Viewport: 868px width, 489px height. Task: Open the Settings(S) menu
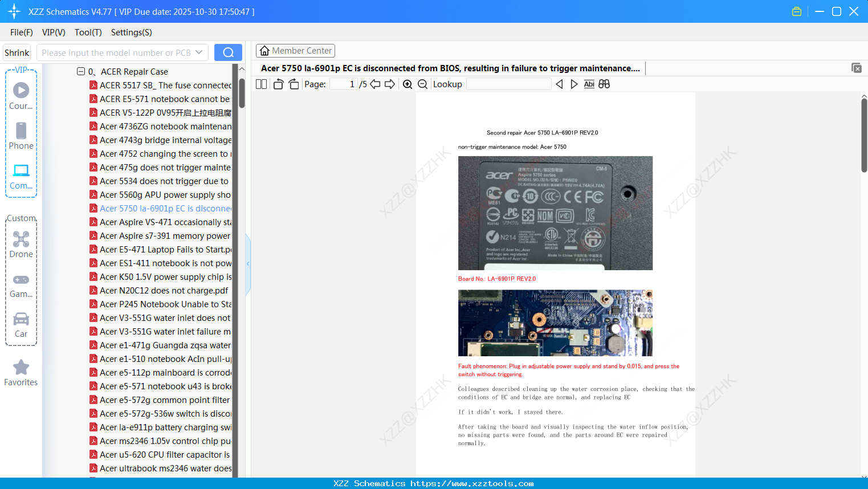tap(131, 32)
